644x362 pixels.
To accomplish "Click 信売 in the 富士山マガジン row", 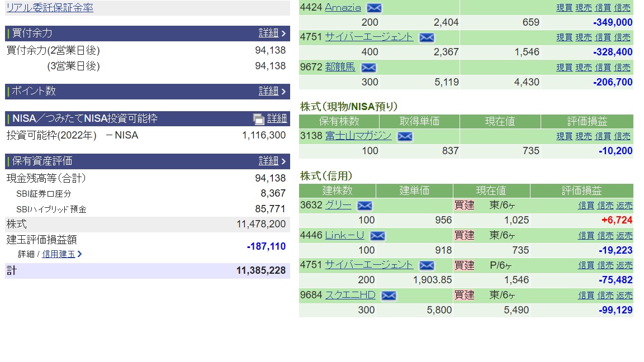I will 622,136.
